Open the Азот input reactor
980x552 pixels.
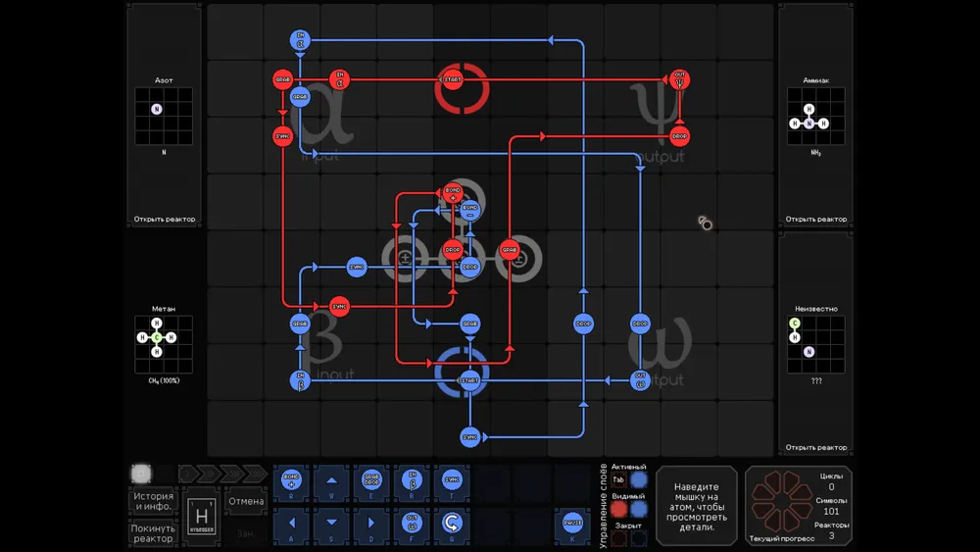click(x=165, y=219)
